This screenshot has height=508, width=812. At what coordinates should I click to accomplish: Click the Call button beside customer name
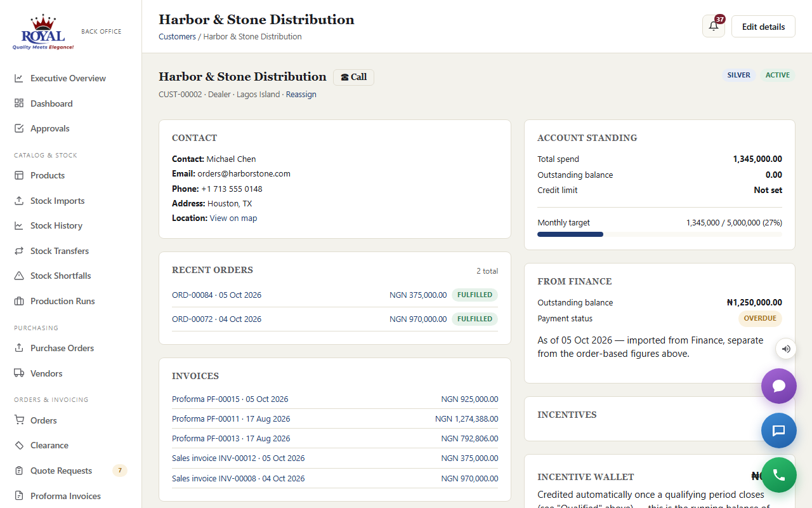pos(353,77)
